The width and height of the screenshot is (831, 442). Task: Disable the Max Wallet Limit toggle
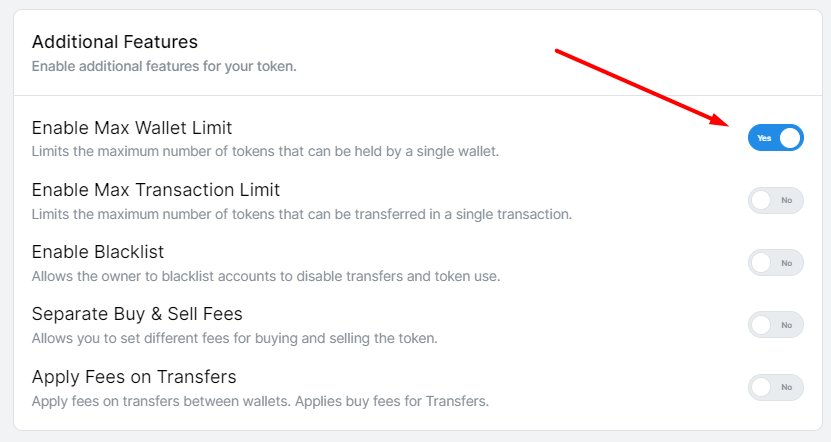coord(775,138)
